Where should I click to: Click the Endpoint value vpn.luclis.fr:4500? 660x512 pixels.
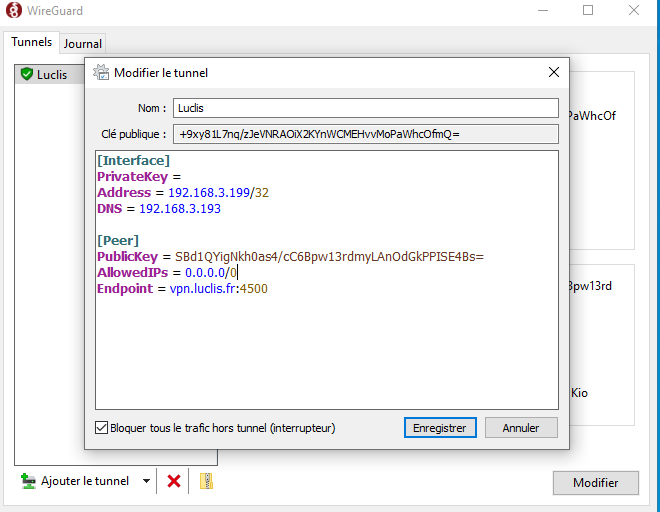(218, 289)
